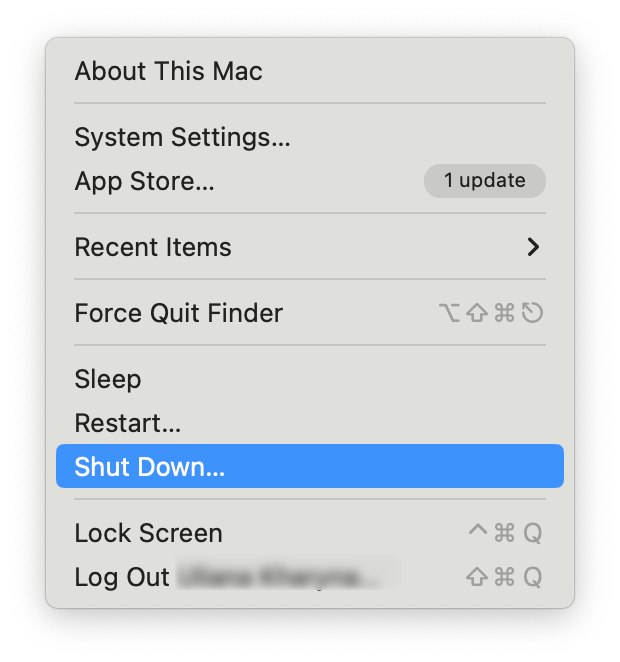Viewport: 620px width, 662px height.
Task: Click Control caret glyph beside Lock Screen
Action: pyautogui.click(x=477, y=532)
